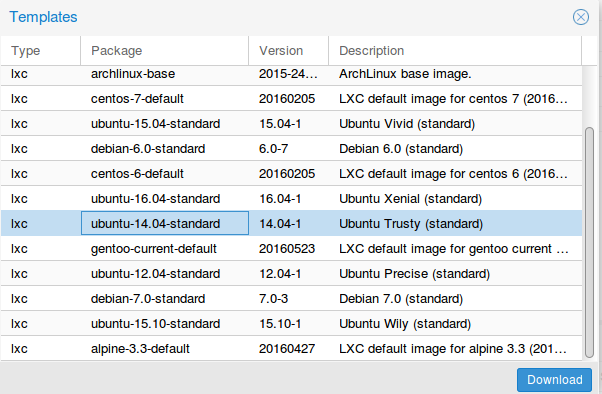Screen dimensions: 602x394
Task: Click 'Ubuntu Precise (standard)' description
Action: [414, 273]
